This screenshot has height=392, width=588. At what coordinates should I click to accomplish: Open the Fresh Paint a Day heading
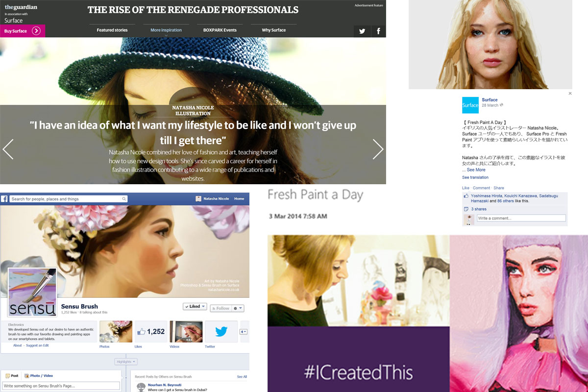[x=315, y=195]
